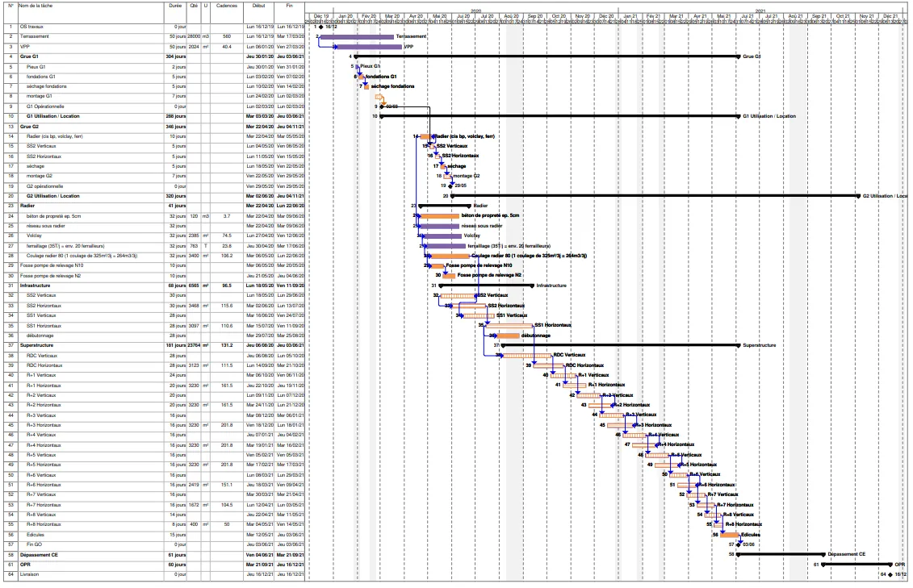Screen dimensions: 913x588
Task: Select the "23764" quantity cell for Superstructure
Action: coord(195,345)
